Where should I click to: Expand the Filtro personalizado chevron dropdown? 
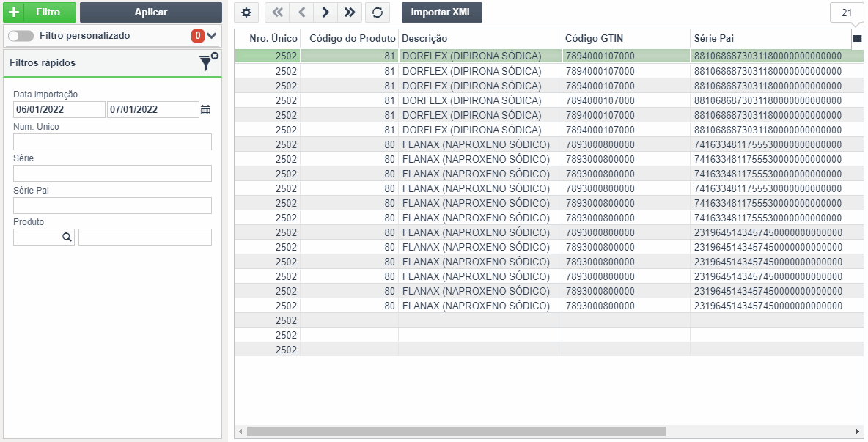211,36
